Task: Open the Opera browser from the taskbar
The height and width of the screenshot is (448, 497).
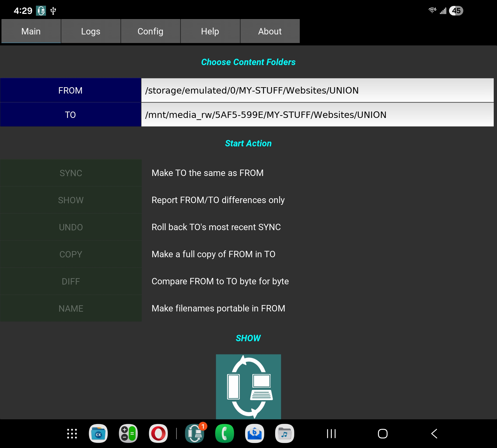Action: (x=158, y=433)
